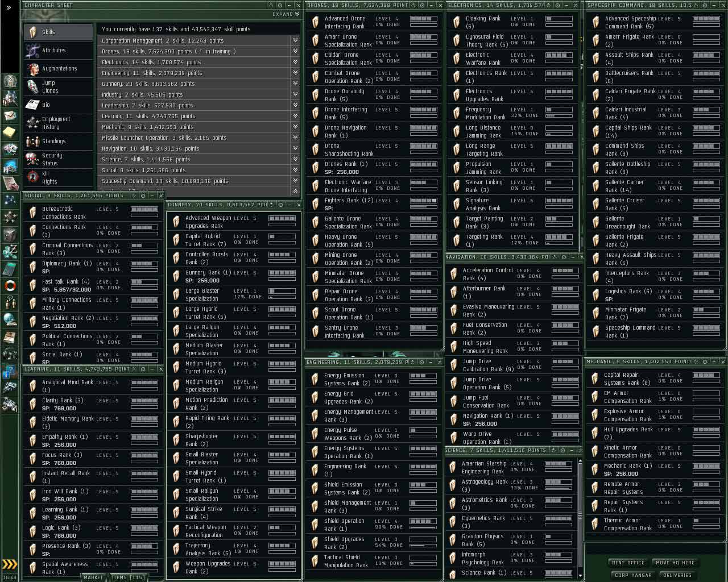The height and width of the screenshot is (582, 728).
Task: Select the Cybernetics Rank (3) skill name
Action: 483,522
